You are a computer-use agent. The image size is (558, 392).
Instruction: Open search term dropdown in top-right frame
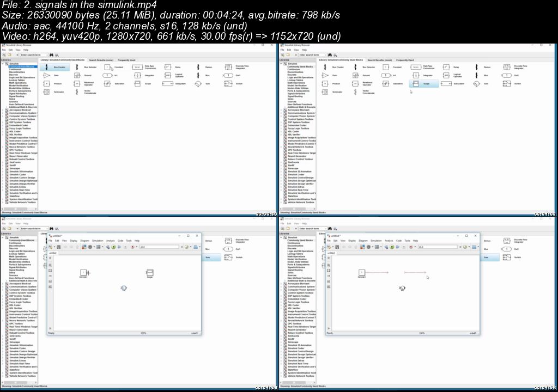coord(325,55)
